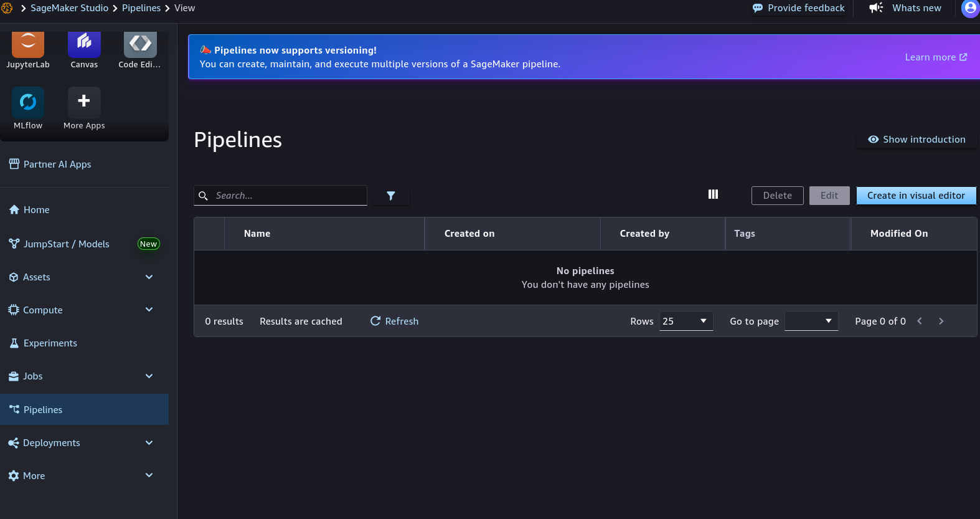
Task: Click the Pipelines breadcrumb link
Action: point(141,8)
